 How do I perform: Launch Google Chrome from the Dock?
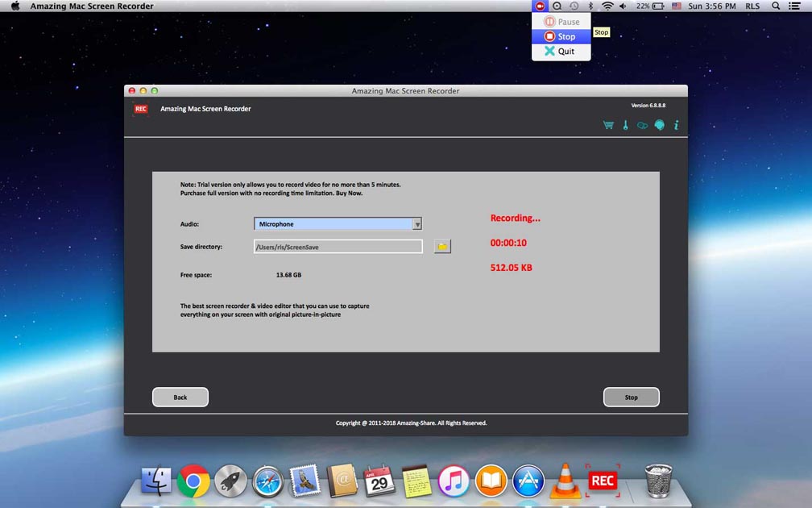pos(193,481)
